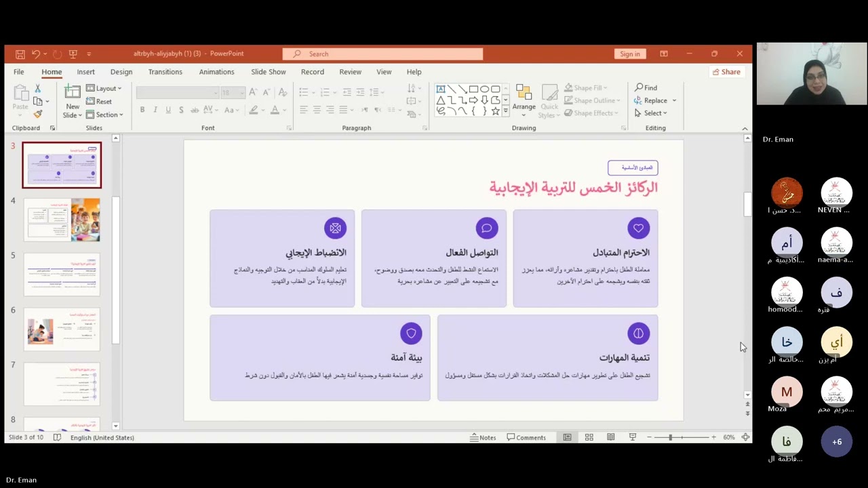Open the Arrange menu
The width and height of the screenshot is (868, 488).
click(x=524, y=100)
